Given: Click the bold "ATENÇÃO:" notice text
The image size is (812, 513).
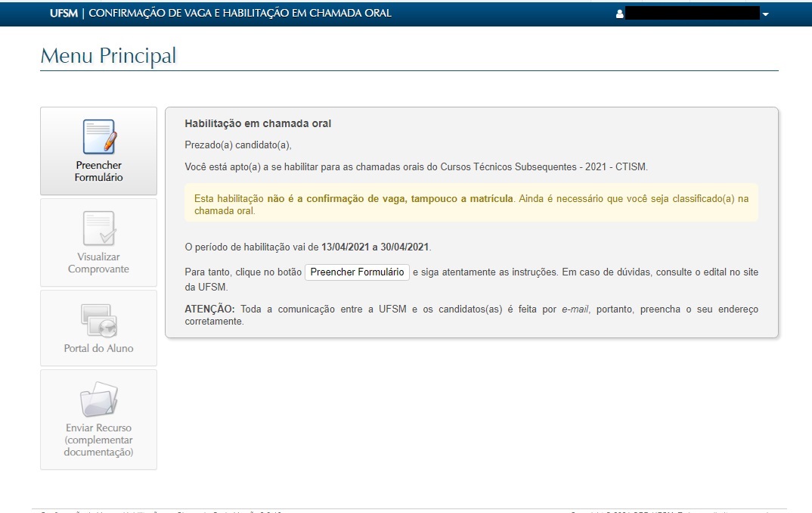Looking at the screenshot, I should coord(209,309).
